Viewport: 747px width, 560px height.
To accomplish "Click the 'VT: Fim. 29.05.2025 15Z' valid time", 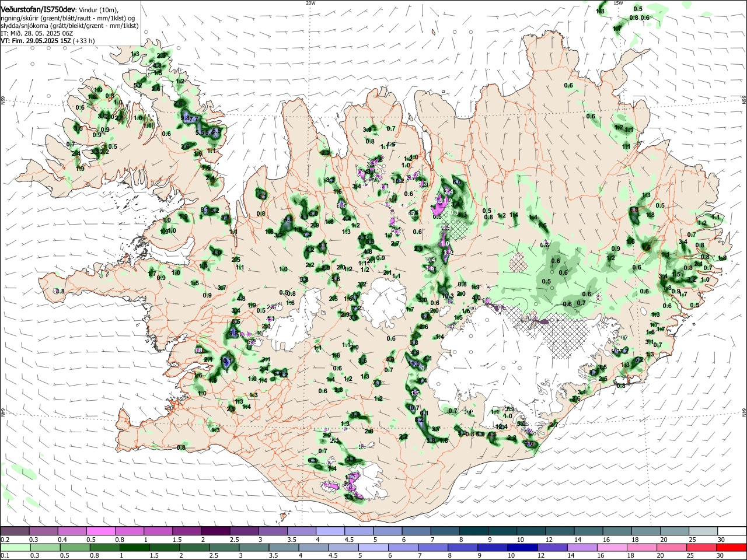I will 36,41.
